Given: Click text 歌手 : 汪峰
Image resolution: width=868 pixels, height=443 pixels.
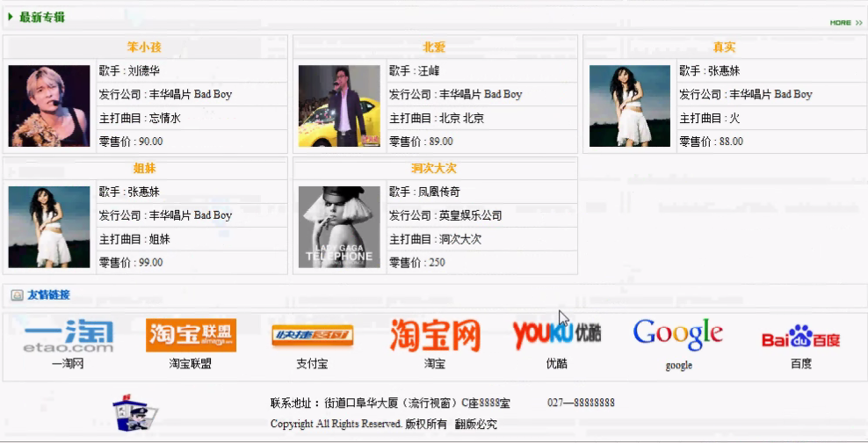Looking at the screenshot, I should click(415, 71).
